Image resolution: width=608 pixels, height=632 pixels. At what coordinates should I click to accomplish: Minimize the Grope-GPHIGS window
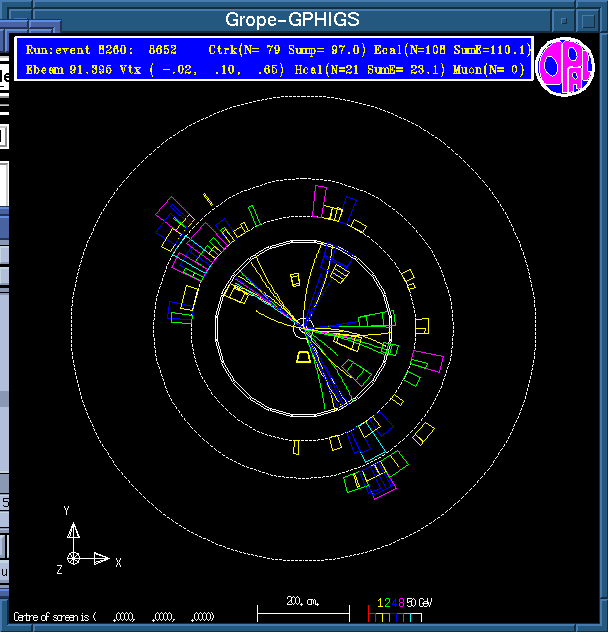click(565, 20)
